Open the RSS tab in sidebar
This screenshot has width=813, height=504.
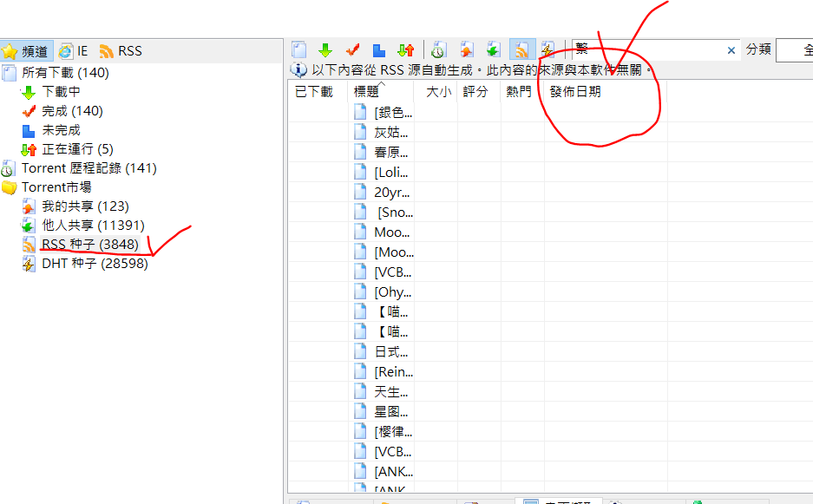[121, 51]
